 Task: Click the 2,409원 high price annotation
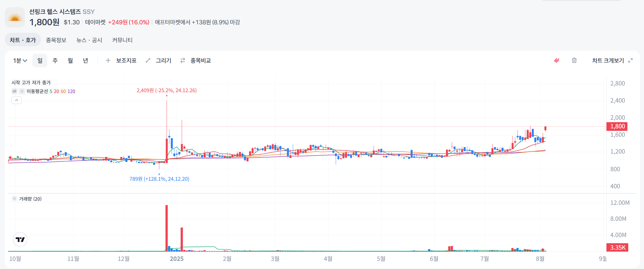pyautogui.click(x=167, y=91)
